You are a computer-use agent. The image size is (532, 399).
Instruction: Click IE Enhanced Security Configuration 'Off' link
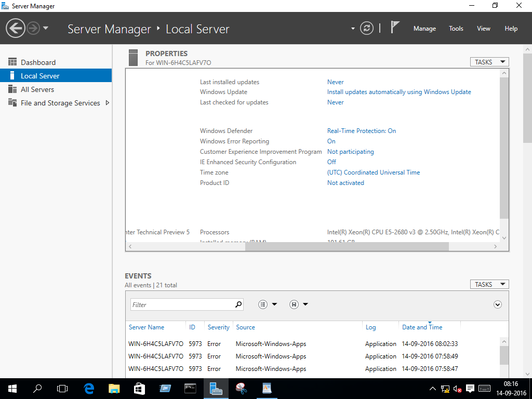coord(331,162)
